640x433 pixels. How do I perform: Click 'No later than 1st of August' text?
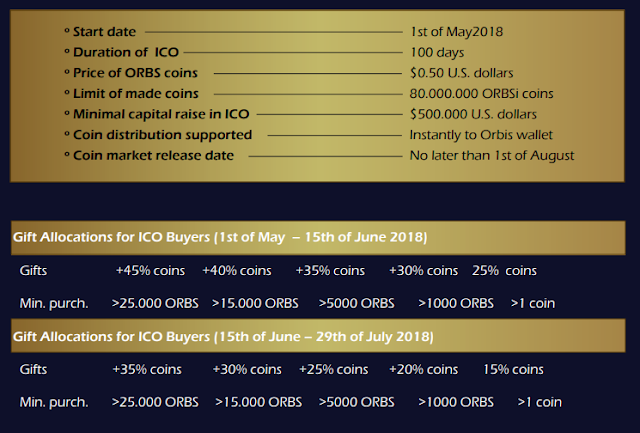click(491, 155)
